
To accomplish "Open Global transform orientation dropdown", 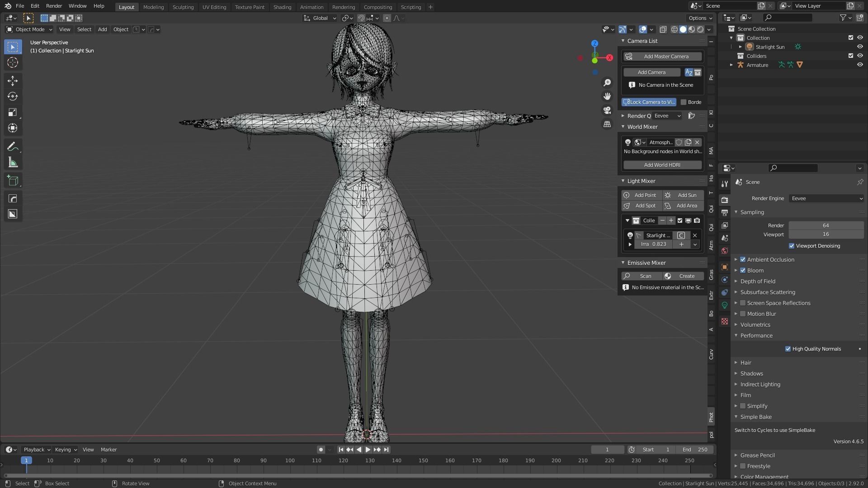I will [320, 18].
